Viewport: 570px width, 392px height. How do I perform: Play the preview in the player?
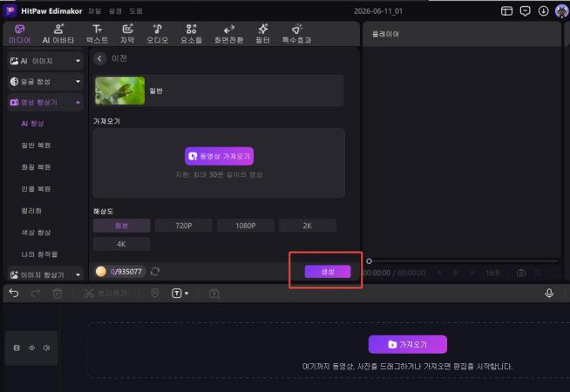(x=455, y=273)
